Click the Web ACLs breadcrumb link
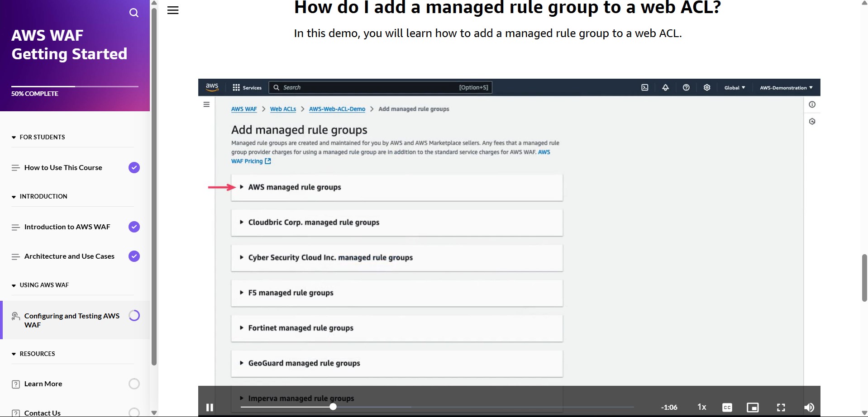868x417 pixels. [283, 109]
